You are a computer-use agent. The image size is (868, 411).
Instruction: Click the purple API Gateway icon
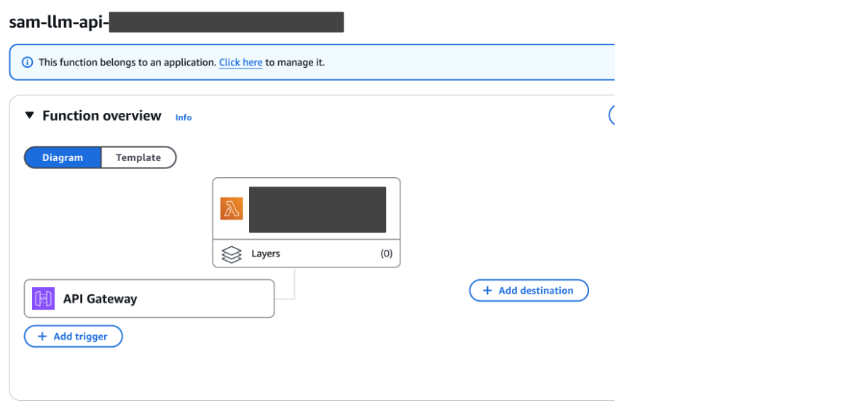click(x=44, y=299)
